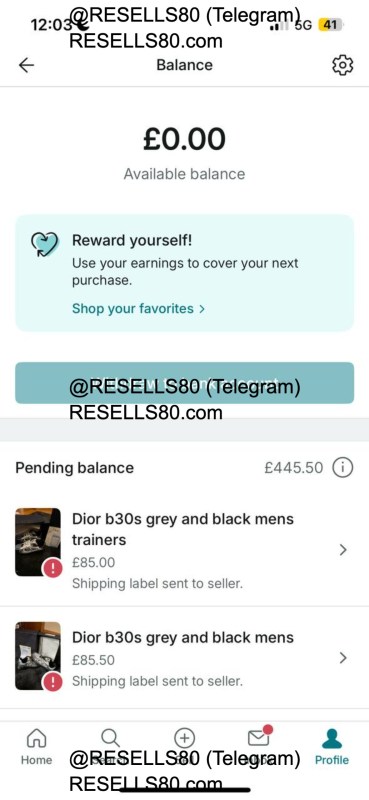Open the first Dior trainers thumbnail
The image size is (369, 800).
coord(38,542)
